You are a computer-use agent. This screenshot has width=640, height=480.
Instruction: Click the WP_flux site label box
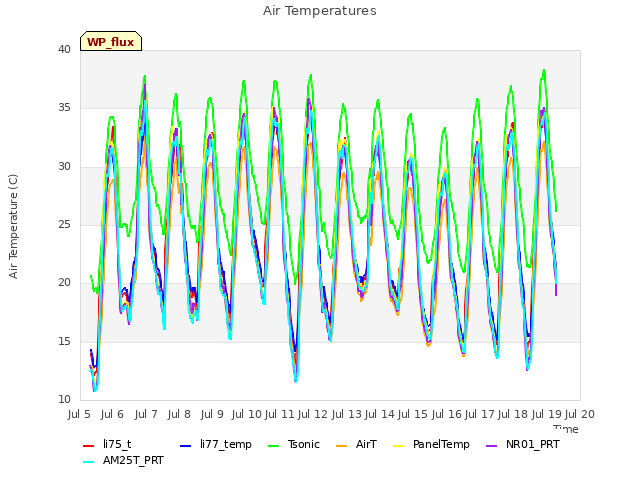click(111, 41)
